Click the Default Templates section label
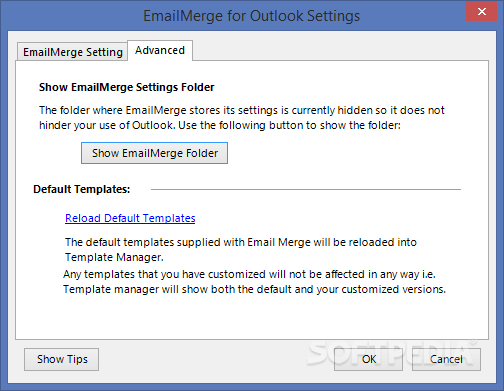Screen dimensions: 504x391 coord(82,189)
